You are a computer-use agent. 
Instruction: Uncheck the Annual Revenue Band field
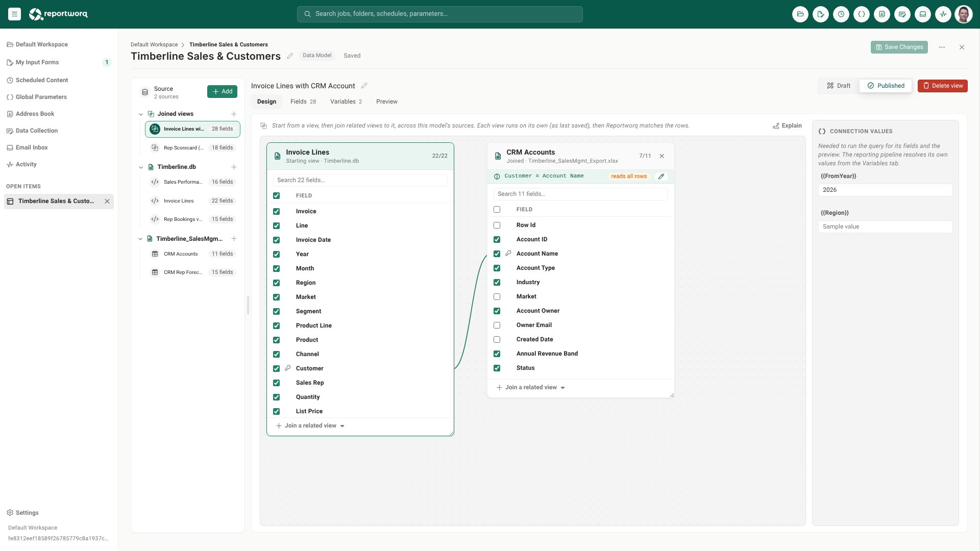[497, 354]
